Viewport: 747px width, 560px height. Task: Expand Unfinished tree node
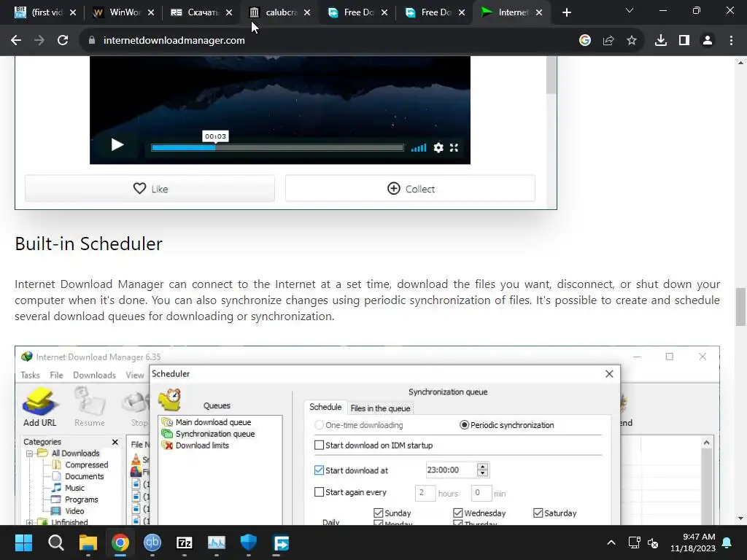(x=29, y=522)
